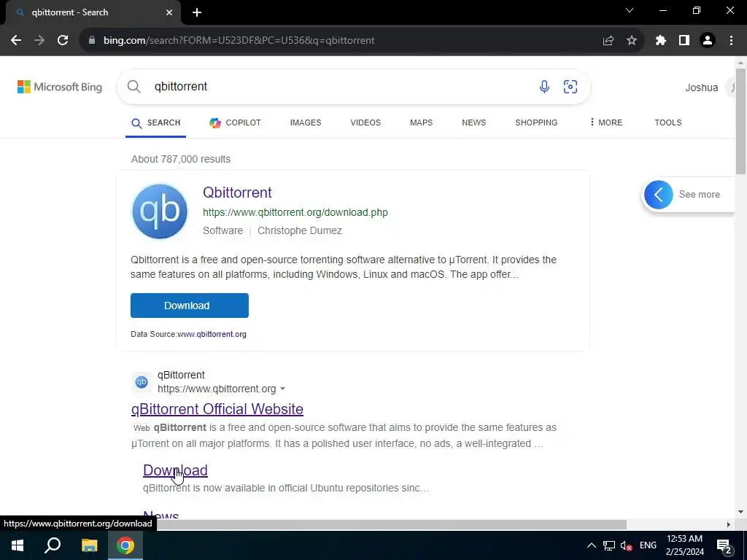Screen dimensions: 747x560
Task: Start voice search with the microphone icon
Action: [544, 87]
